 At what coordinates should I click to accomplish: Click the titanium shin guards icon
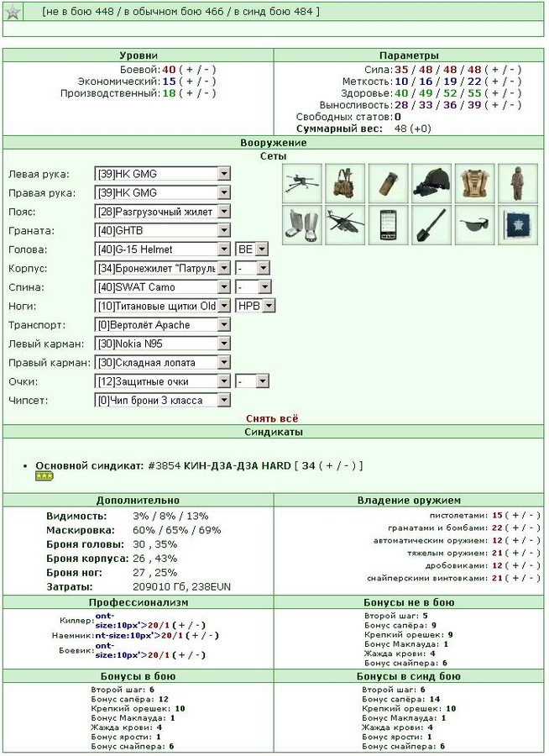(302, 225)
